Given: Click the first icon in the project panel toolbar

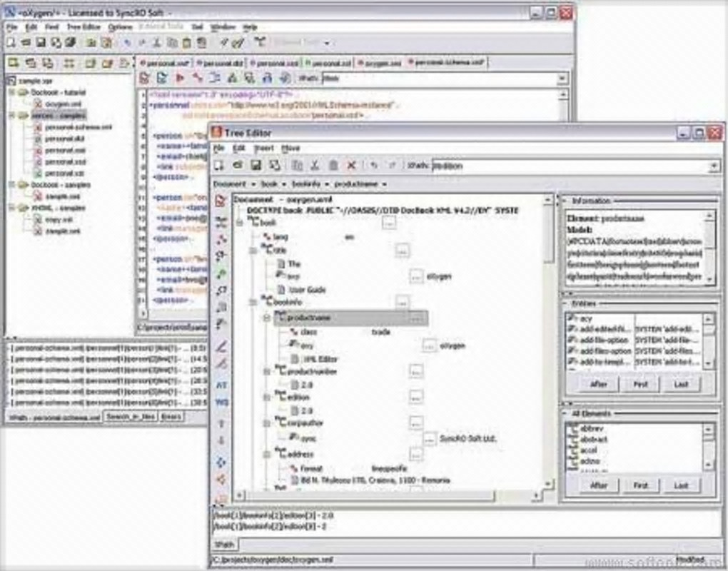Looking at the screenshot, I should click(14, 63).
